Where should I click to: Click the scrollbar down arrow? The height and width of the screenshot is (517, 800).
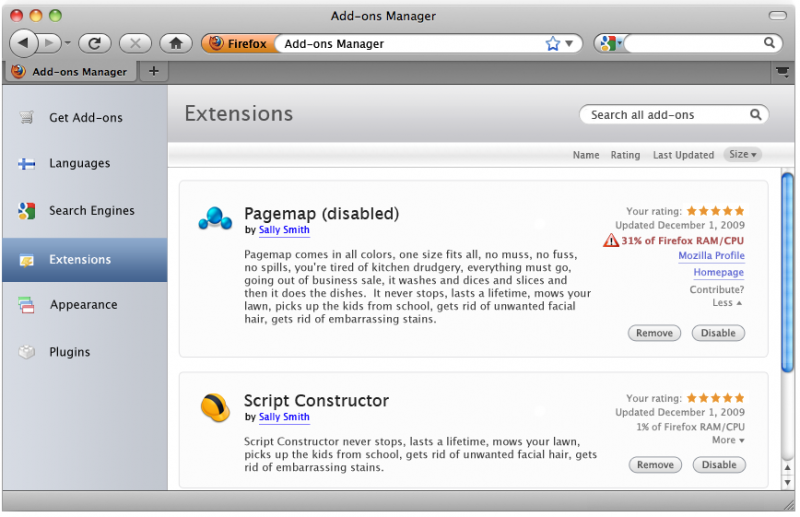tap(787, 482)
